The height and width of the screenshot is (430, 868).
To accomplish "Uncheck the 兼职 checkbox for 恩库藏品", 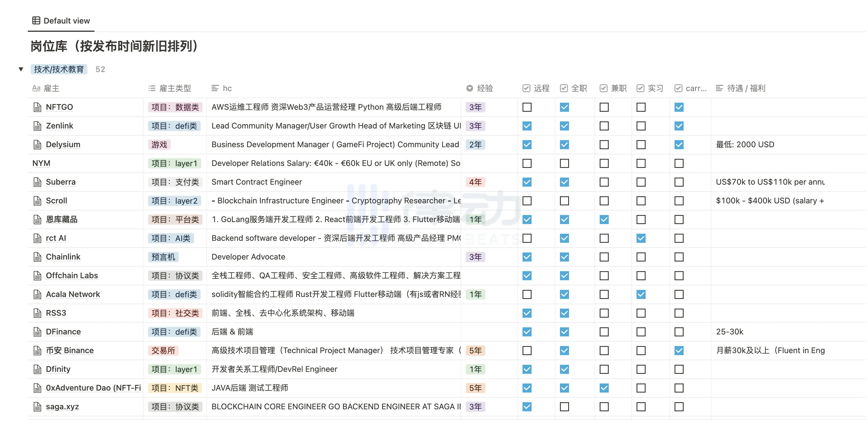I will tap(604, 220).
